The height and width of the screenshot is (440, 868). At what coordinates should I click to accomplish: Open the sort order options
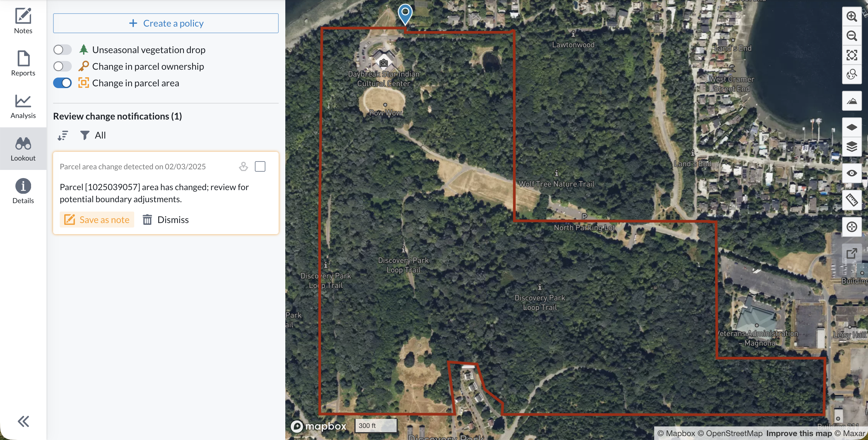tap(63, 136)
